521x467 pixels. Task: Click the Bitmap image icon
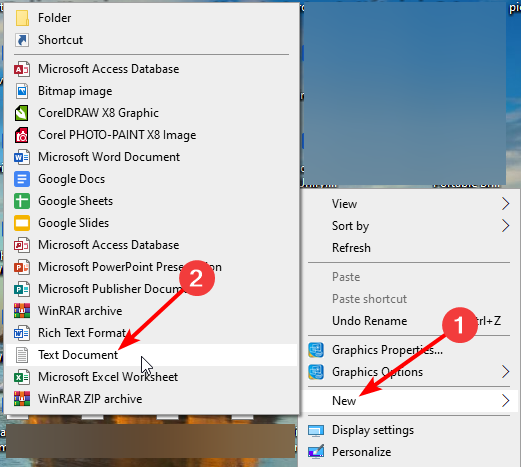22,91
